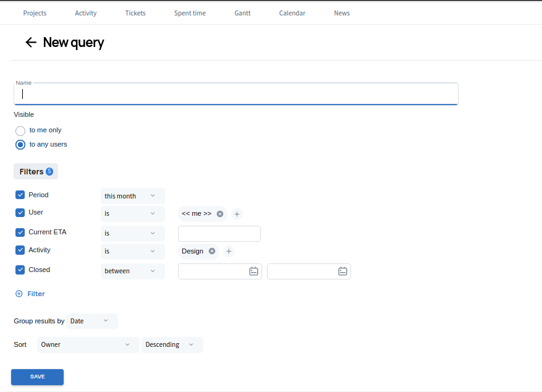Screen dimensions: 542x392
Task: Go to the Gantt tab
Action: point(242,13)
